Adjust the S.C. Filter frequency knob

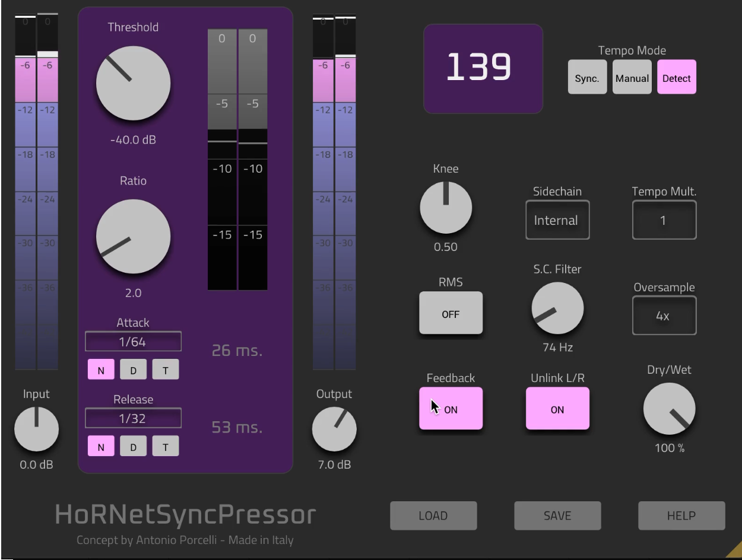557,308
